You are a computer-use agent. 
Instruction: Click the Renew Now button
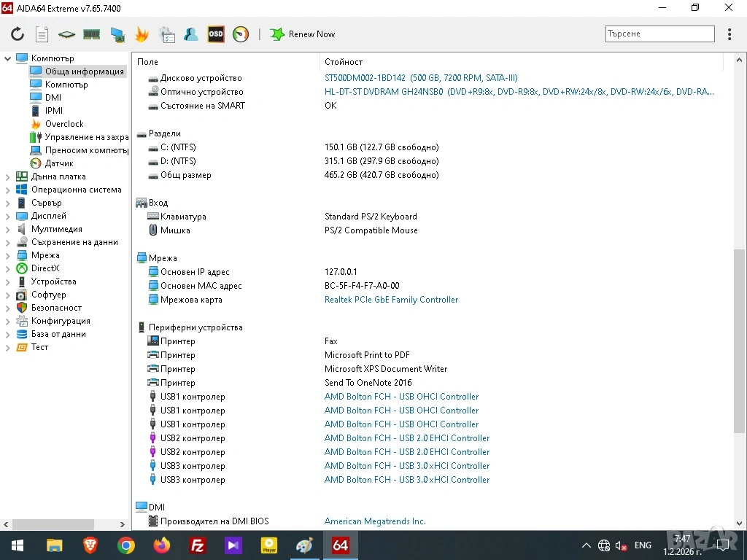pyautogui.click(x=303, y=34)
